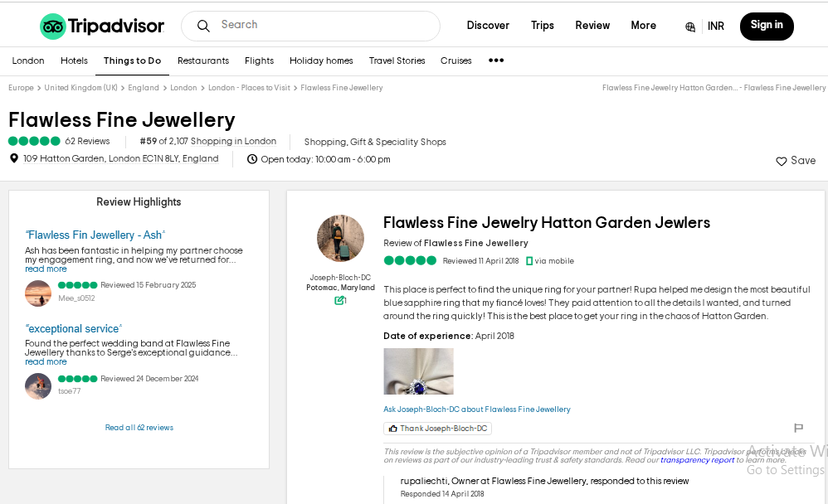Click Mee_s0512 username

[76, 298]
